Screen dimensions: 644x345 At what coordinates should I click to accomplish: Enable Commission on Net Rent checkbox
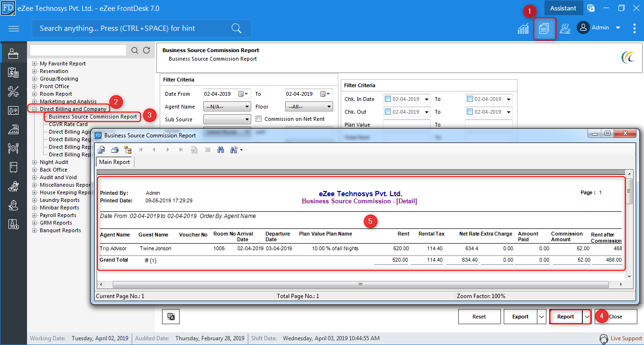(259, 119)
